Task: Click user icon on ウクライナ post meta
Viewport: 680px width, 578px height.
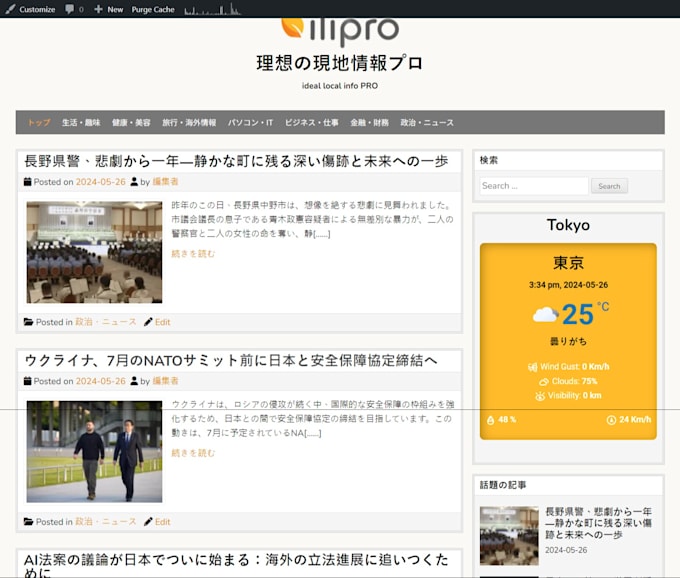Action: click(x=134, y=381)
